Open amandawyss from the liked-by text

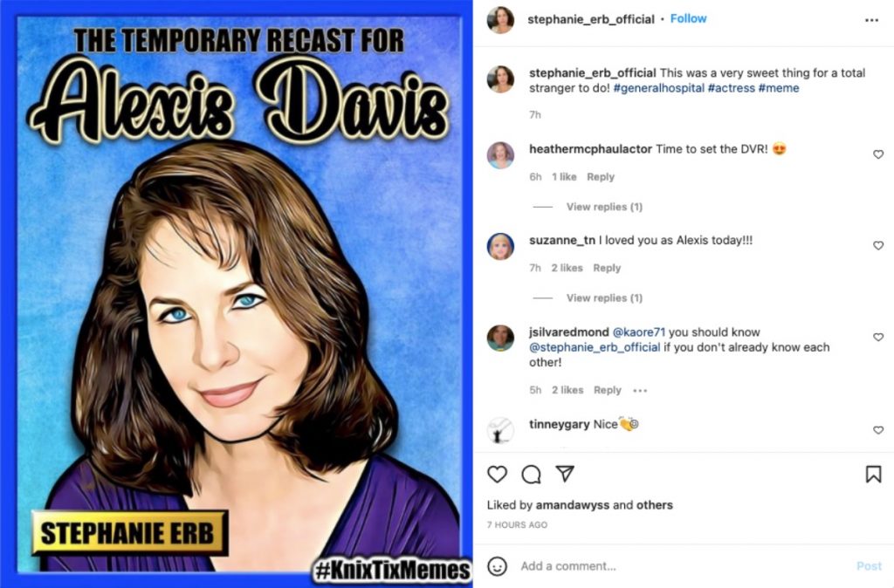pyautogui.click(x=572, y=504)
